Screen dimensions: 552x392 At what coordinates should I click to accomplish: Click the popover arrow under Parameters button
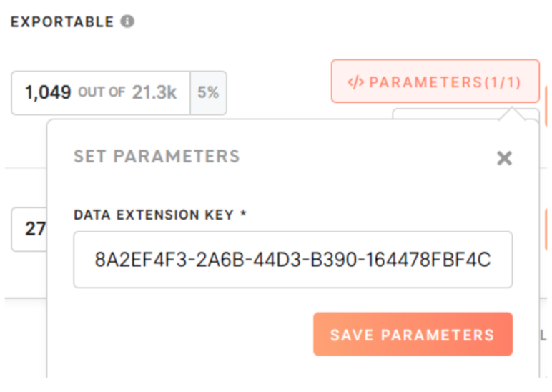click(511, 114)
